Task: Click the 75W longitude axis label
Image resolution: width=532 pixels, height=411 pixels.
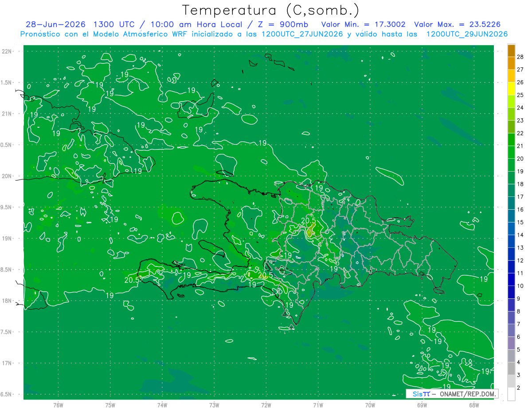Action: pos(110,405)
